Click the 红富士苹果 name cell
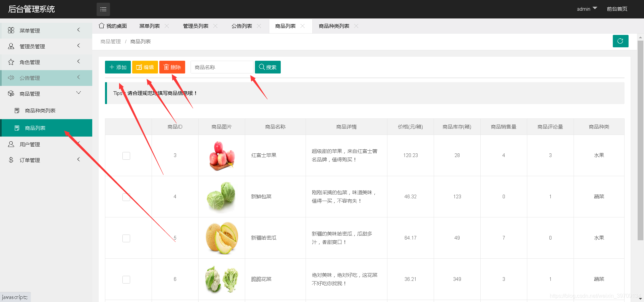The image size is (644, 302). [275, 155]
